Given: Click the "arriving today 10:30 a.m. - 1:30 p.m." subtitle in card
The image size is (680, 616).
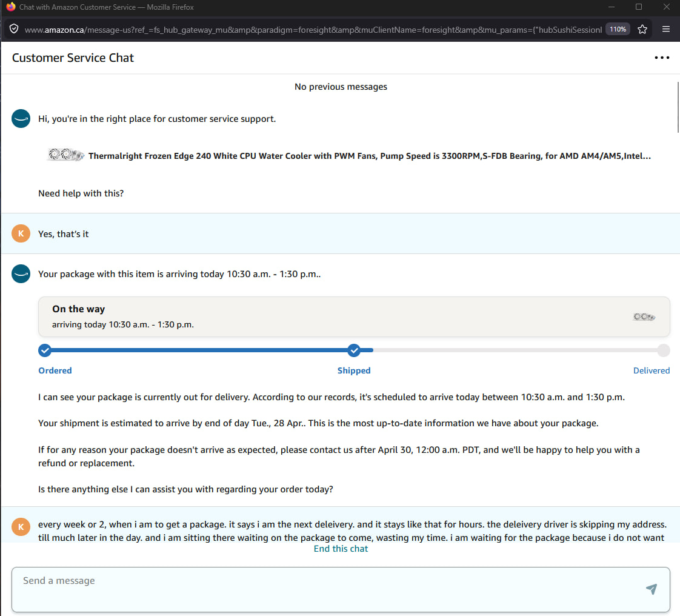Looking at the screenshot, I should pyautogui.click(x=123, y=324).
